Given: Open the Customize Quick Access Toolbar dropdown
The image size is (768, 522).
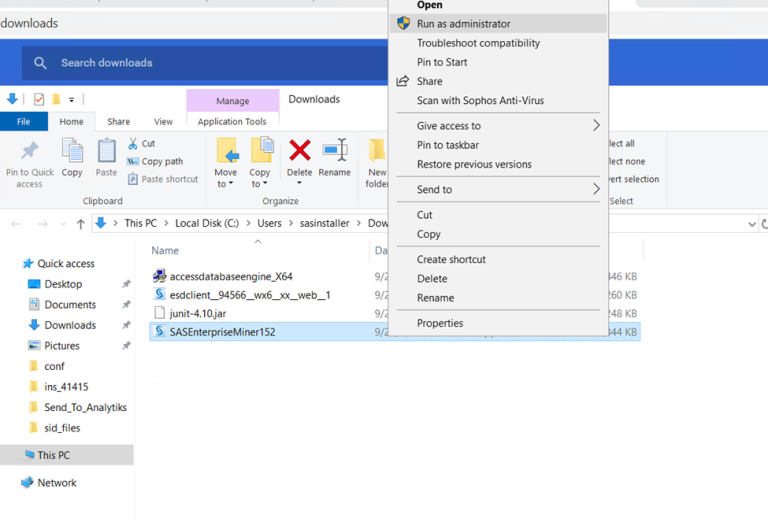Looking at the screenshot, I should coord(72,100).
